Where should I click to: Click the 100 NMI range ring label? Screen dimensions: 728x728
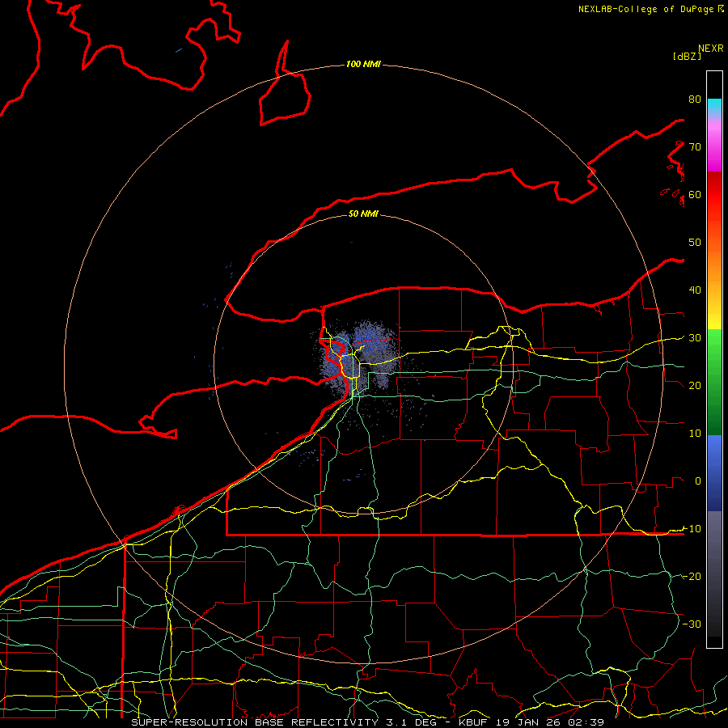point(363,64)
